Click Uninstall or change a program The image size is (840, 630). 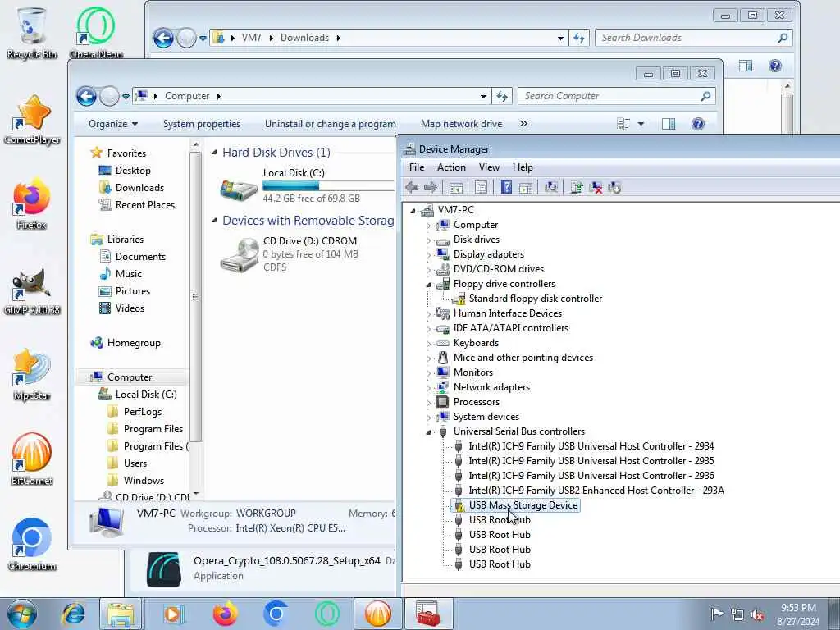330,124
